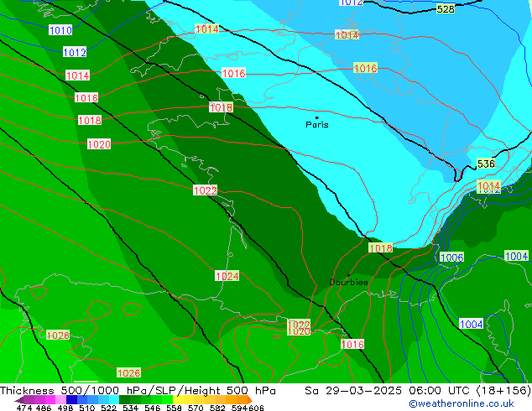Select the 1020 label with white background

(99, 144)
